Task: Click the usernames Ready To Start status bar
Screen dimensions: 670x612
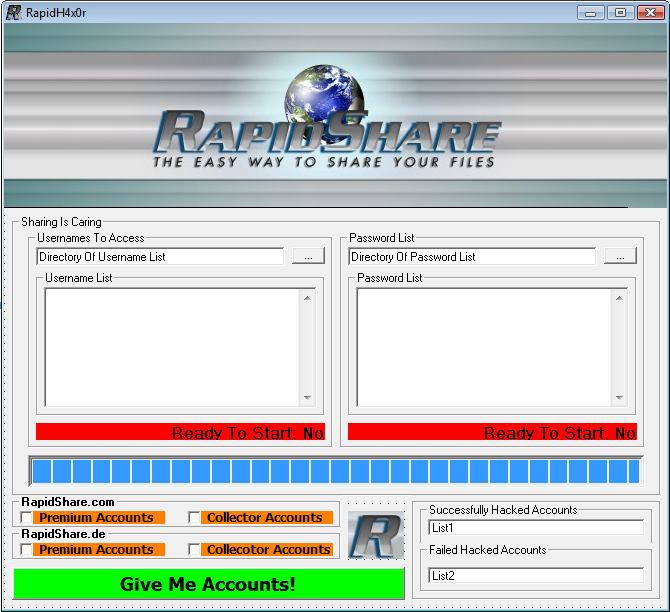Action: click(180, 432)
